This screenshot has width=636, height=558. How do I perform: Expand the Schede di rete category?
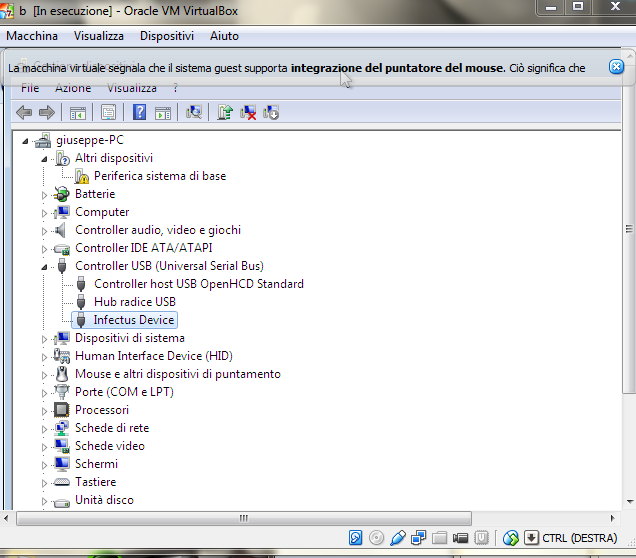44,429
